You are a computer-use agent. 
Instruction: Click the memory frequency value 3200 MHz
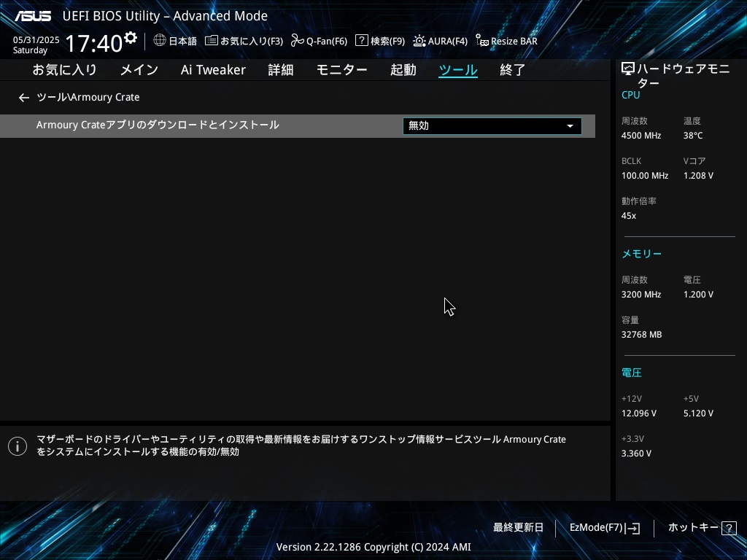pos(640,295)
